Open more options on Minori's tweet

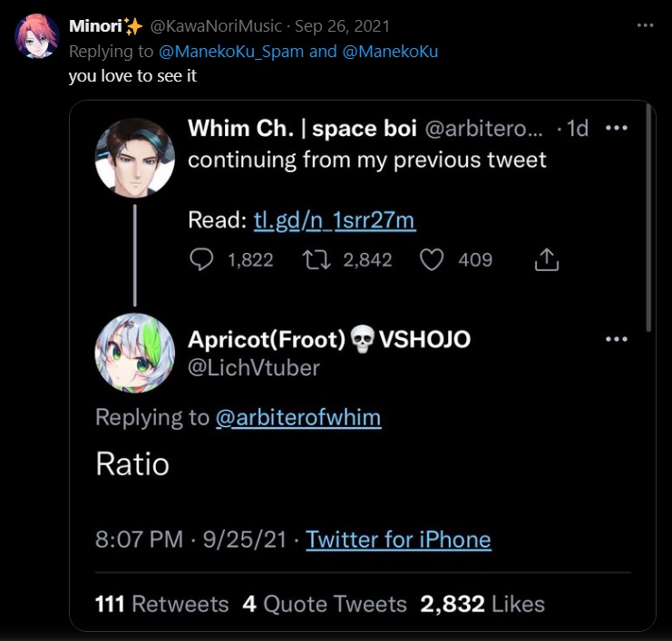click(645, 25)
